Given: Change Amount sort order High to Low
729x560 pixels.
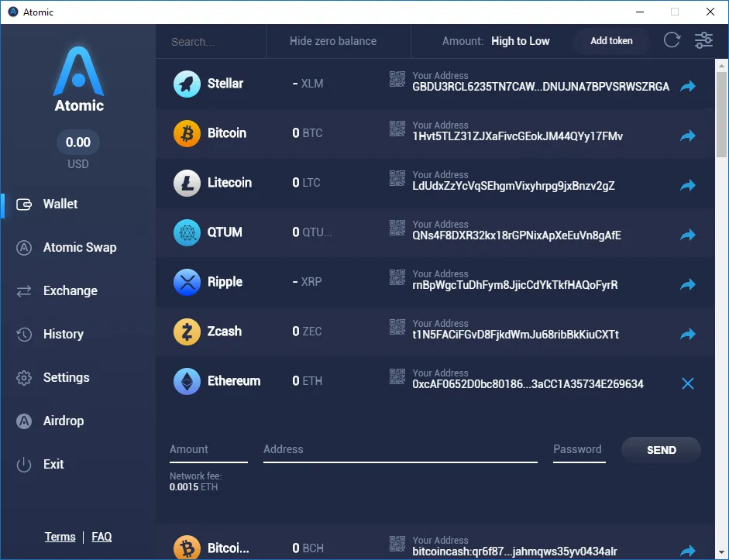Looking at the screenshot, I should [x=521, y=41].
